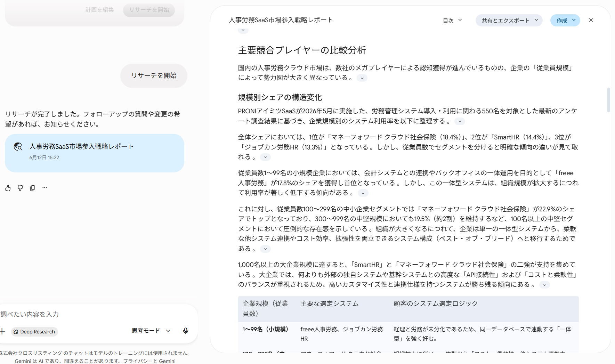Expand the source chevron after 違いが見て取れる

[265, 157]
